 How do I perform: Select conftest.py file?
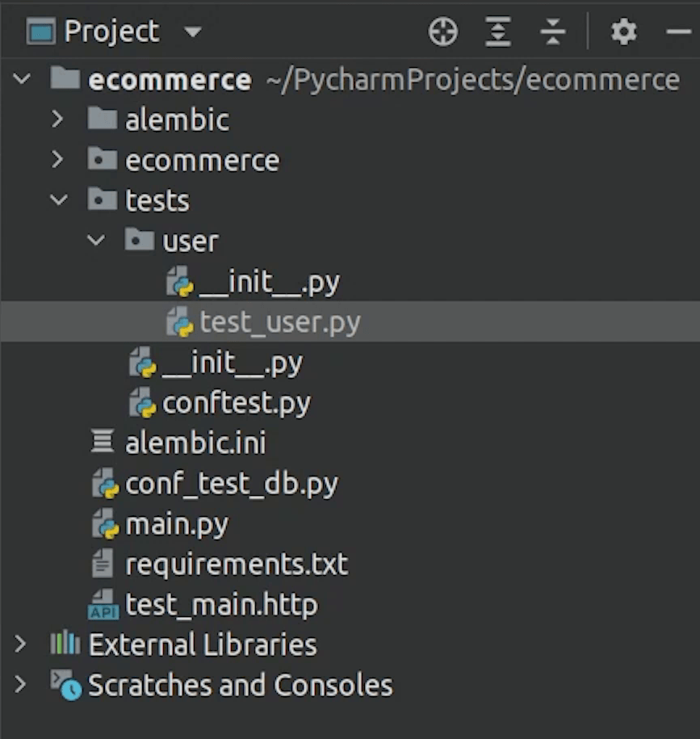point(236,403)
